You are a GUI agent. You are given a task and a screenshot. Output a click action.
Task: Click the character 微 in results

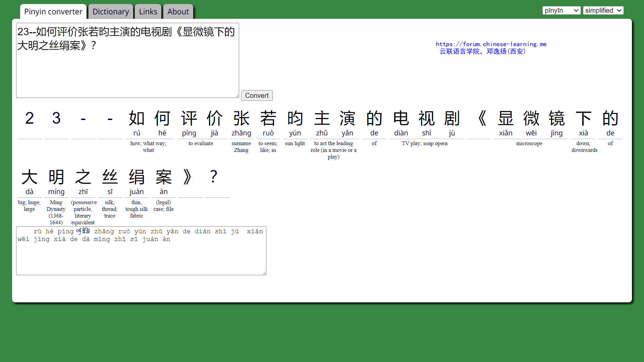pyautogui.click(x=531, y=118)
